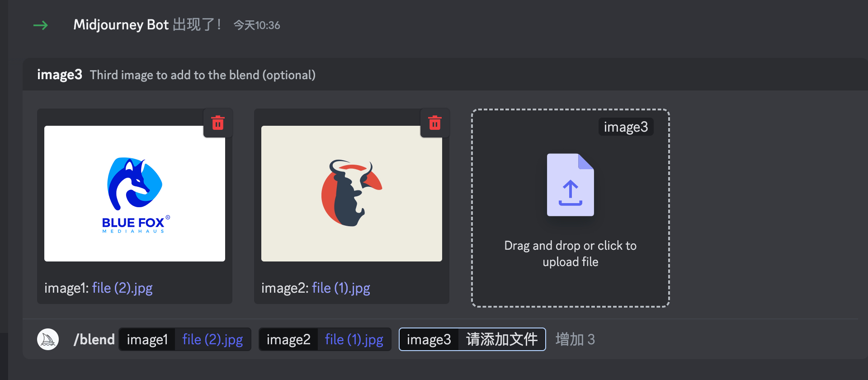The image size is (868, 380).
Task: Click the 今天10:36 timestamp
Action: tap(257, 25)
